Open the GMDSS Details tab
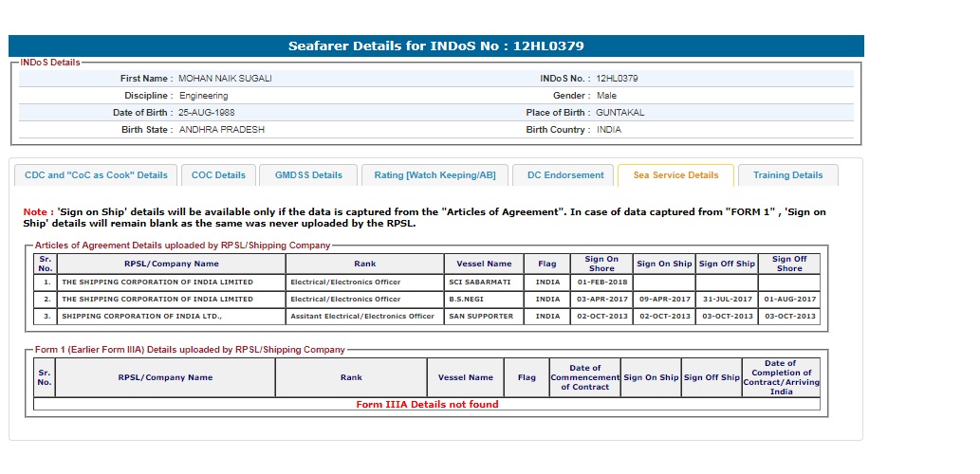This screenshot has height=474, width=980. pos(308,175)
